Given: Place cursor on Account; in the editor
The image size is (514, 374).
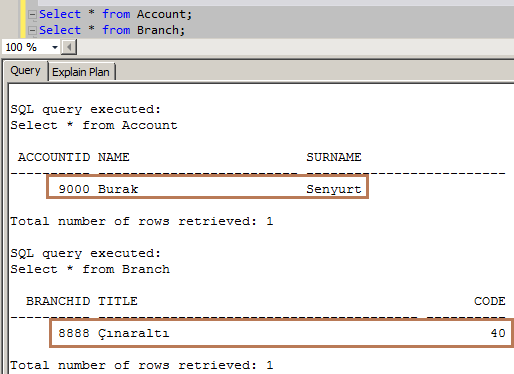Looking at the screenshot, I should coord(164,14).
